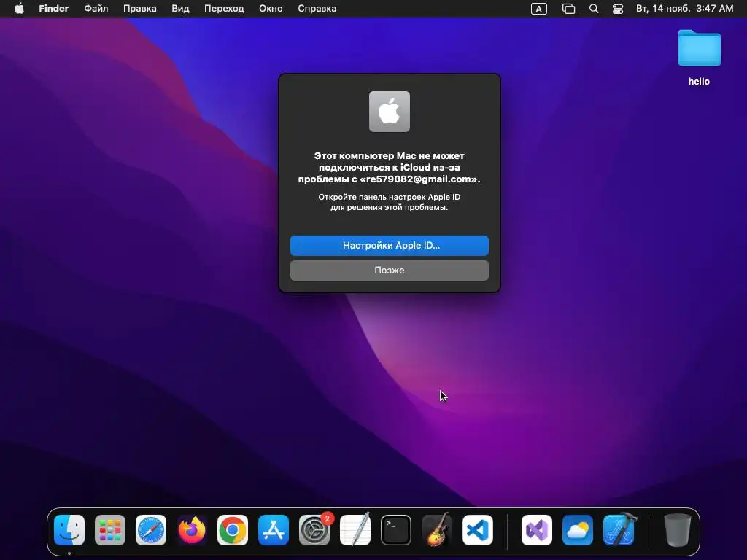Open the Weather cloud app in Dock
Viewport: 747px width, 560px height.
[x=578, y=530]
